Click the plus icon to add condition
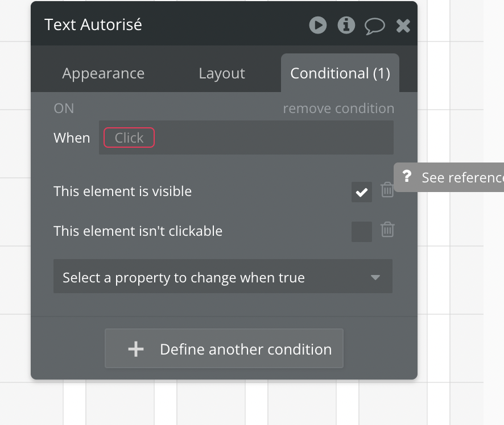 coord(135,349)
